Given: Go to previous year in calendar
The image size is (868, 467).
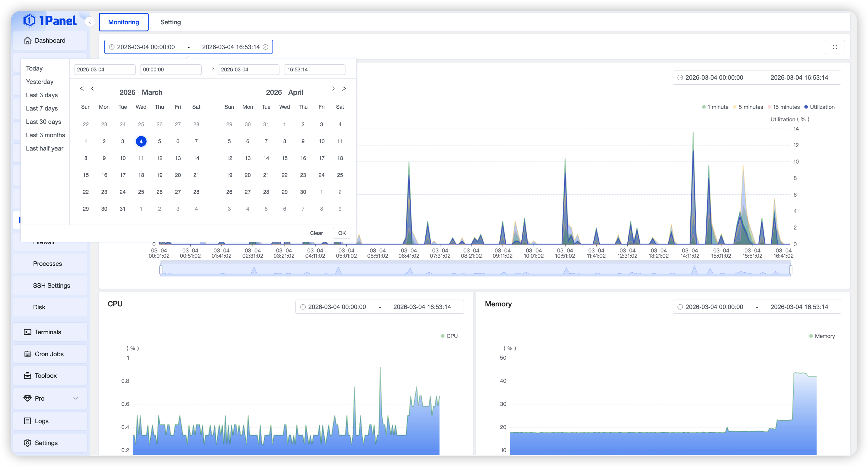Looking at the screenshot, I should (82, 89).
